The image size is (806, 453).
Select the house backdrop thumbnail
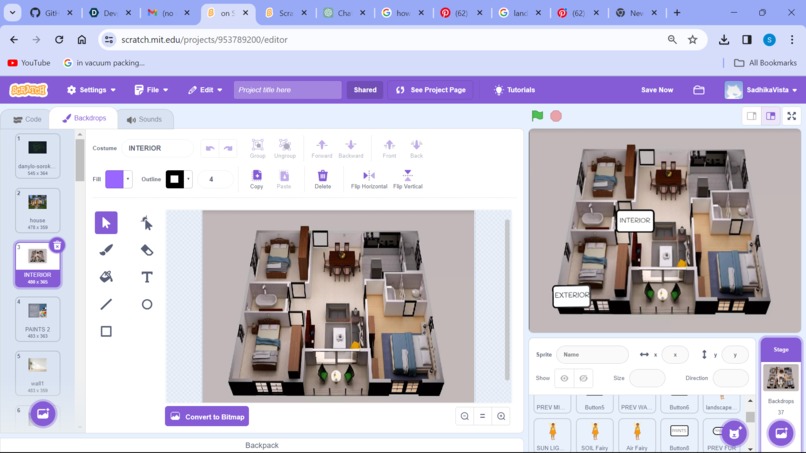coord(38,210)
